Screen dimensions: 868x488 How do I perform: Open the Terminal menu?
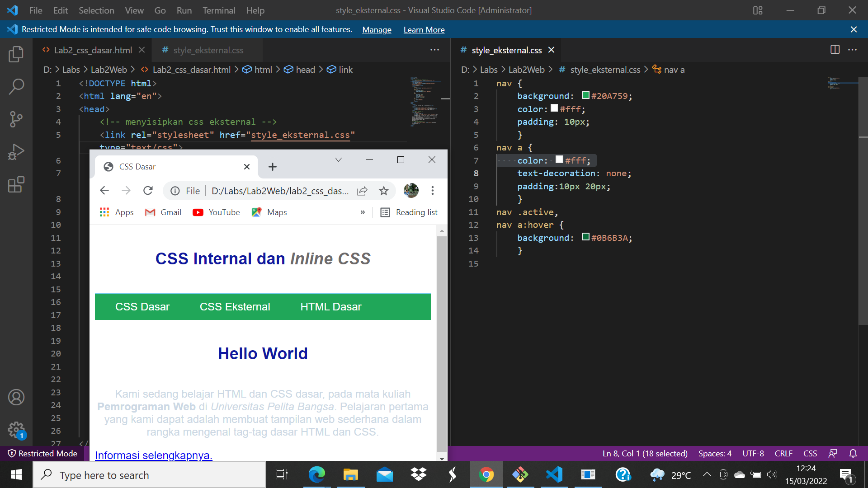(219, 10)
